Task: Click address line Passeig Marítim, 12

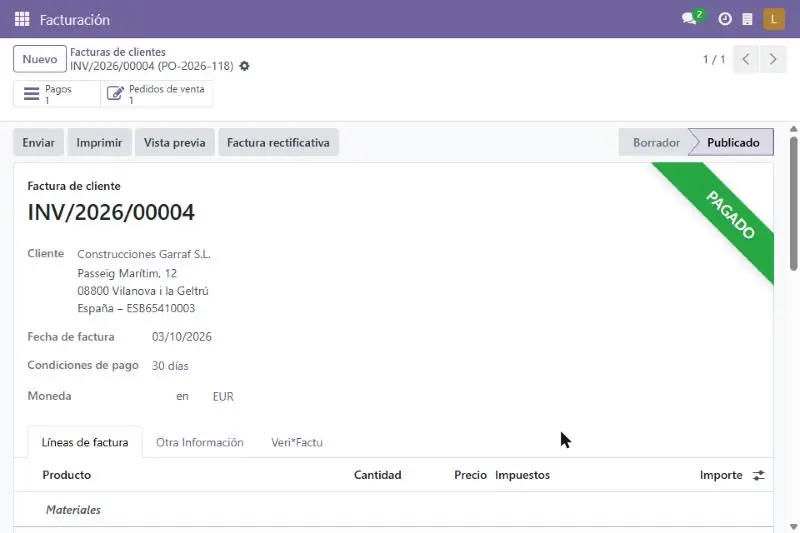Action: tap(127, 273)
